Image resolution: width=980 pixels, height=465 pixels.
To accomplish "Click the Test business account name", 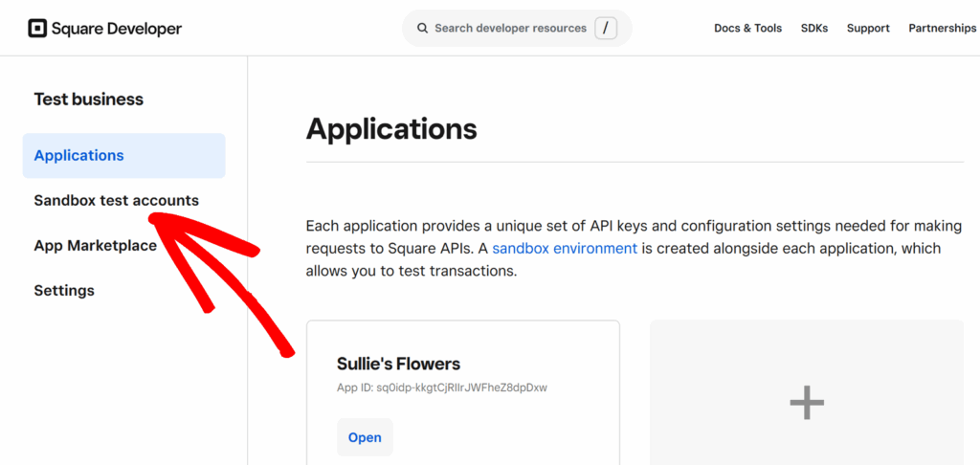I will [x=88, y=100].
